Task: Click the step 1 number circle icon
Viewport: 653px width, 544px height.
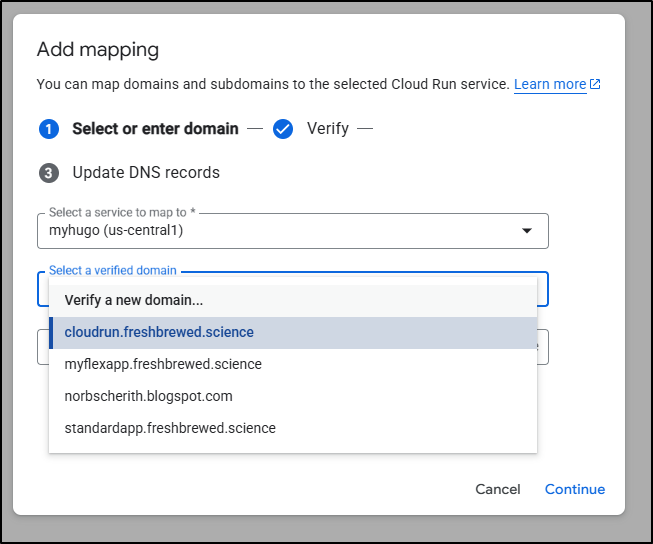Action: tap(49, 129)
